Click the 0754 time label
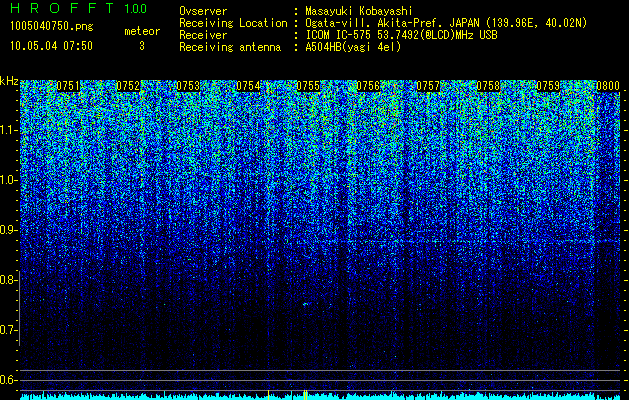Screen dimensions: 629x400 248,86
